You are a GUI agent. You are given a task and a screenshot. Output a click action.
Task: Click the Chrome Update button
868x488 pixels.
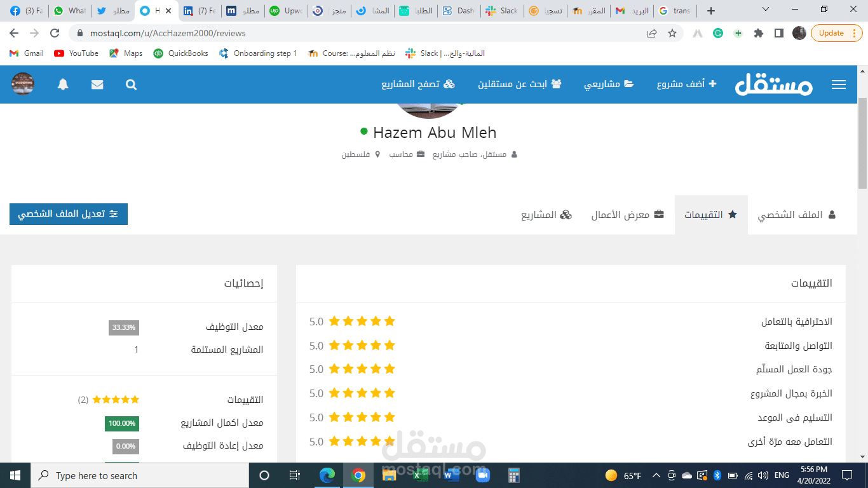click(837, 33)
